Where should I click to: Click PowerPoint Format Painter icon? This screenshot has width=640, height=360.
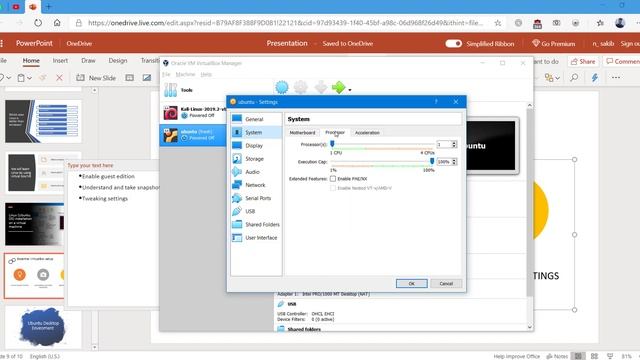(x=42, y=78)
